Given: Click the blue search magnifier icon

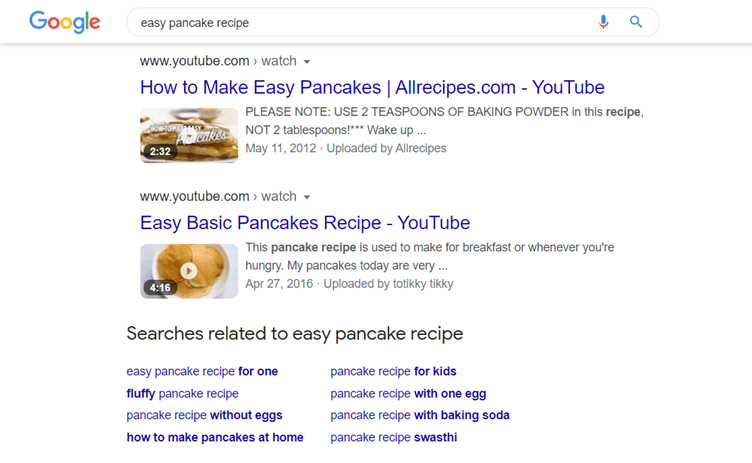Looking at the screenshot, I should 636,22.
